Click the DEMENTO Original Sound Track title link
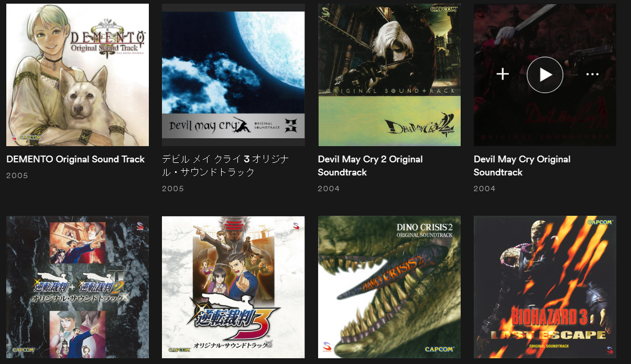631x364 pixels. click(x=75, y=159)
